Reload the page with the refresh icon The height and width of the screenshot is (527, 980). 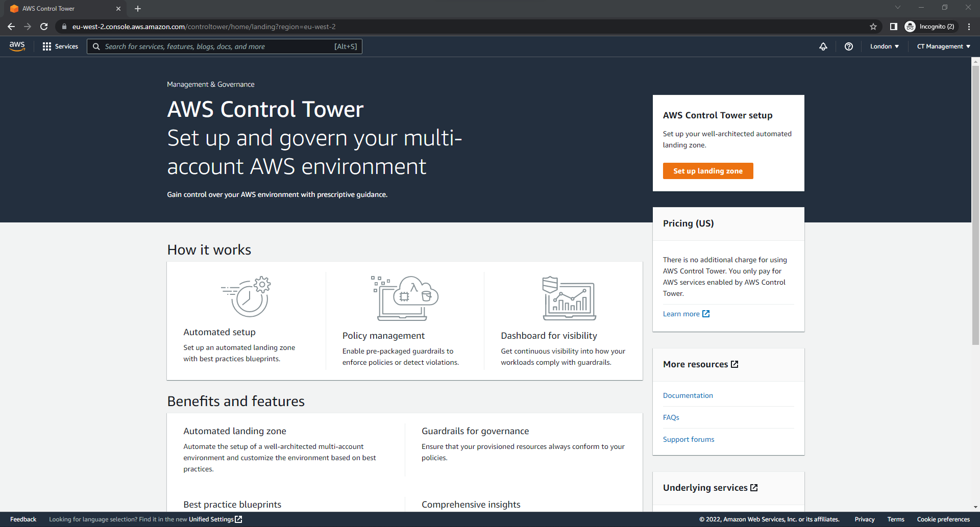pos(44,27)
